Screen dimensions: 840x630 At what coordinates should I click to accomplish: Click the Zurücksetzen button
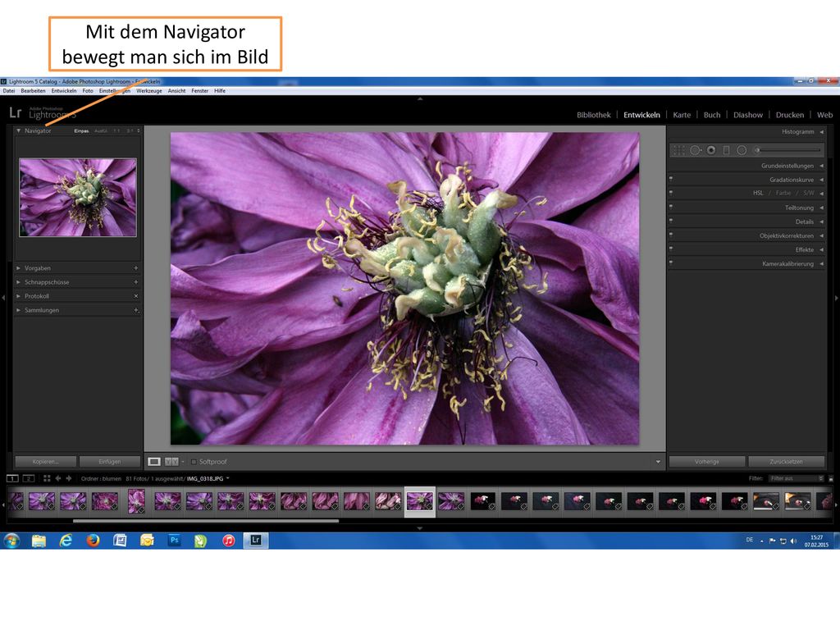(x=787, y=461)
